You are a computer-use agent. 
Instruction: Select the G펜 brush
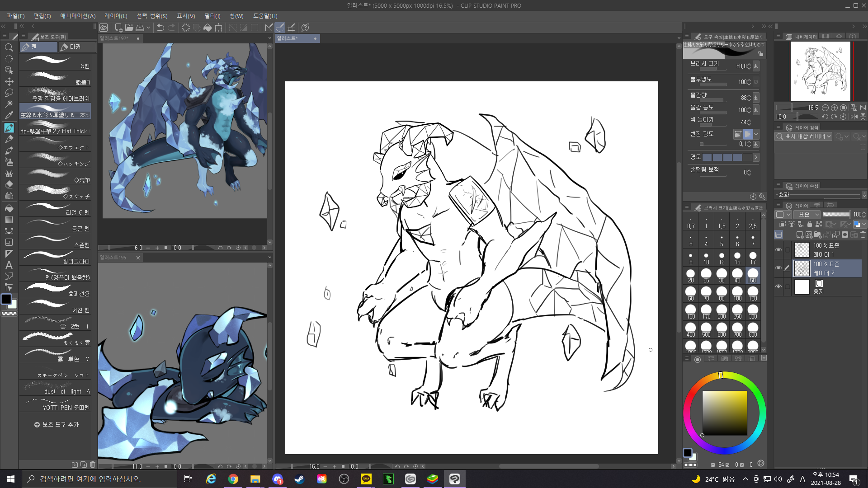pos(55,62)
